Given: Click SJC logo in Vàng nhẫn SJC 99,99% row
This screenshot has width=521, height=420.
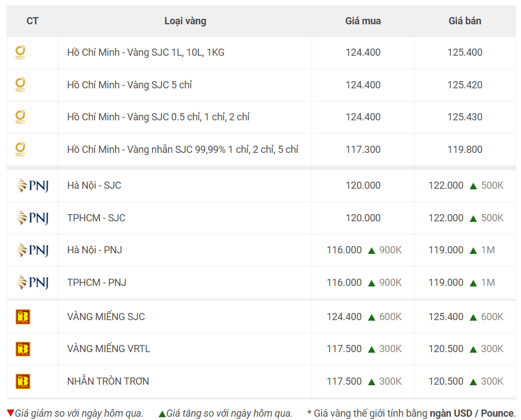Looking at the screenshot, I should [20, 150].
